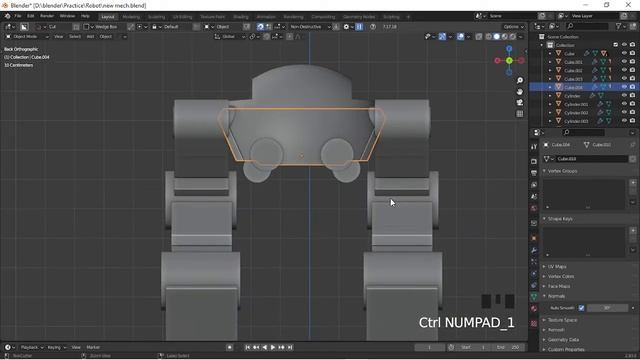The image size is (640, 360).
Task: Toggle camera view with the camera gizmo
Action: click(520, 102)
